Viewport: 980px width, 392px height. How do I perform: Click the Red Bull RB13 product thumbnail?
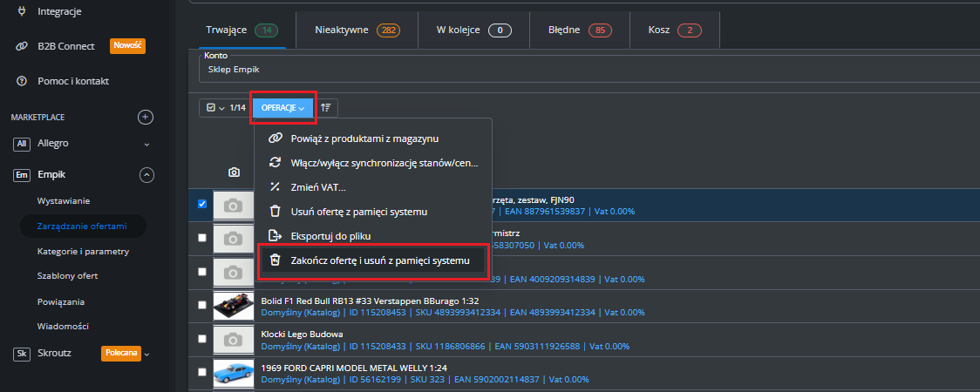[x=233, y=306]
